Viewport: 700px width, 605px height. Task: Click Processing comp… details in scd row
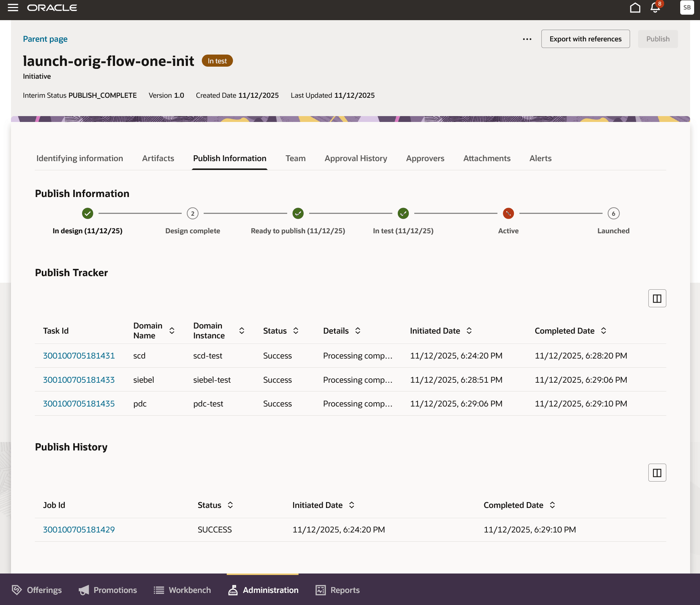click(x=358, y=356)
